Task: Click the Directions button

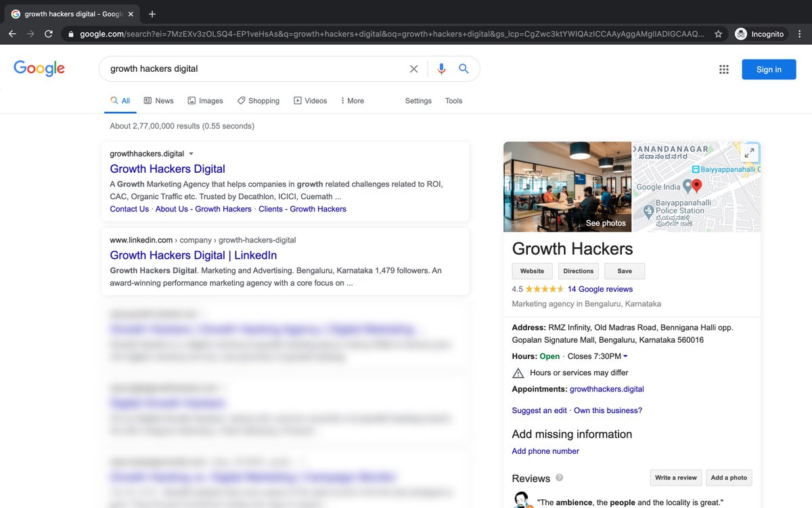Action: pyautogui.click(x=579, y=271)
